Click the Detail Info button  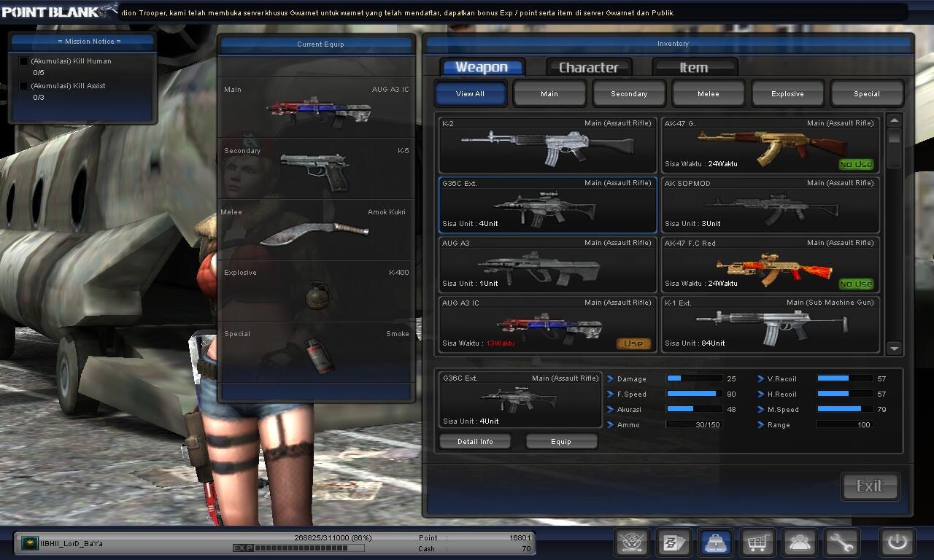tap(475, 441)
